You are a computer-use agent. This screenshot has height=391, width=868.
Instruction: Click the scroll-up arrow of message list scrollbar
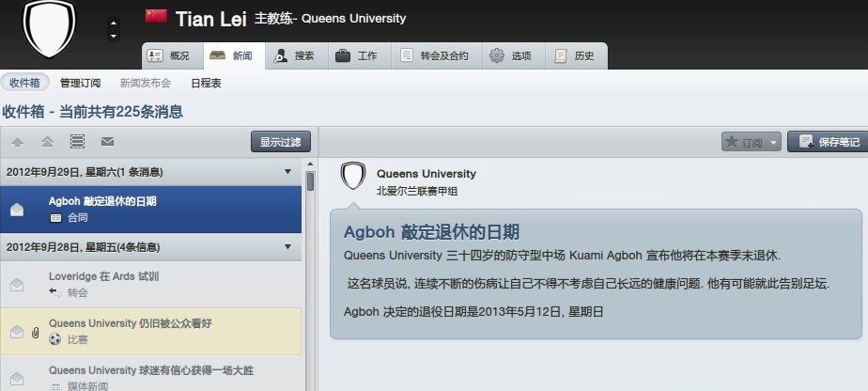click(310, 164)
